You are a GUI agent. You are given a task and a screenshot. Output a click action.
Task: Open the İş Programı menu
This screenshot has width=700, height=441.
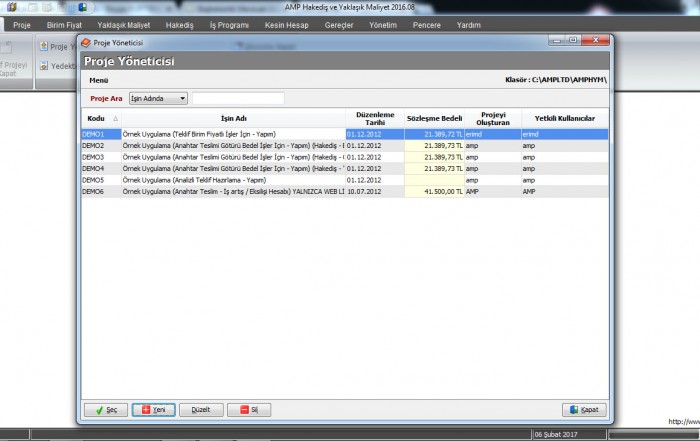click(229, 24)
